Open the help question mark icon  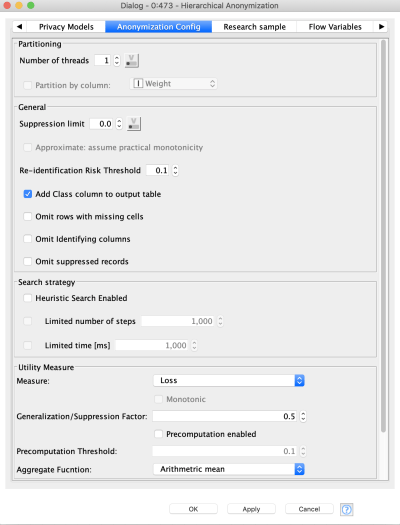tap(346, 509)
